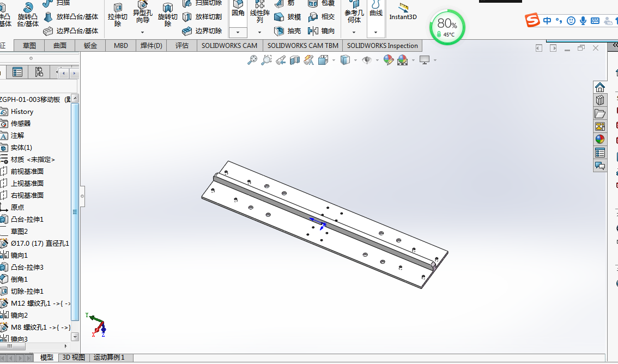Open Custom Properties icon in task pane
Image resolution: width=618 pixels, height=364 pixels.
pyautogui.click(x=600, y=153)
